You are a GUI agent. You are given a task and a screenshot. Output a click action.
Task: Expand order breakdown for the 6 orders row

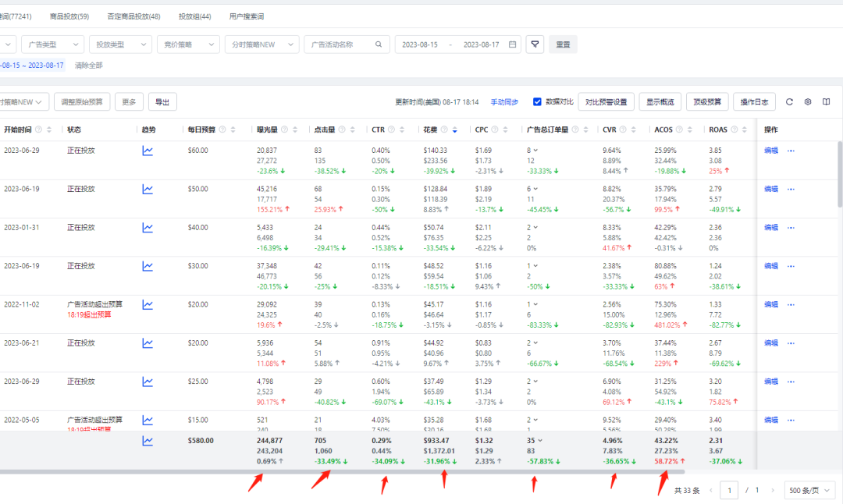coord(535,189)
